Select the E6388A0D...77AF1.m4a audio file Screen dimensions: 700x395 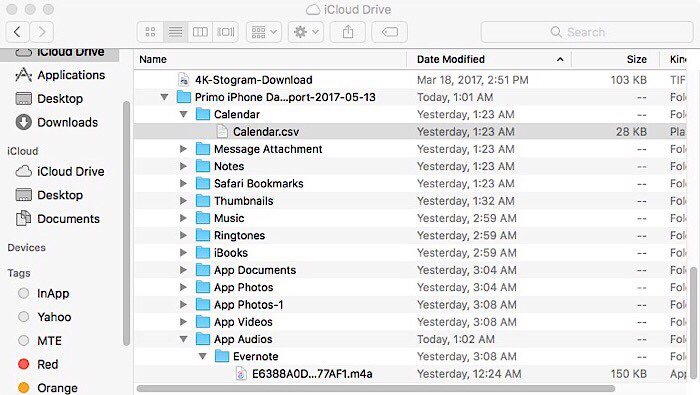(410, 374)
